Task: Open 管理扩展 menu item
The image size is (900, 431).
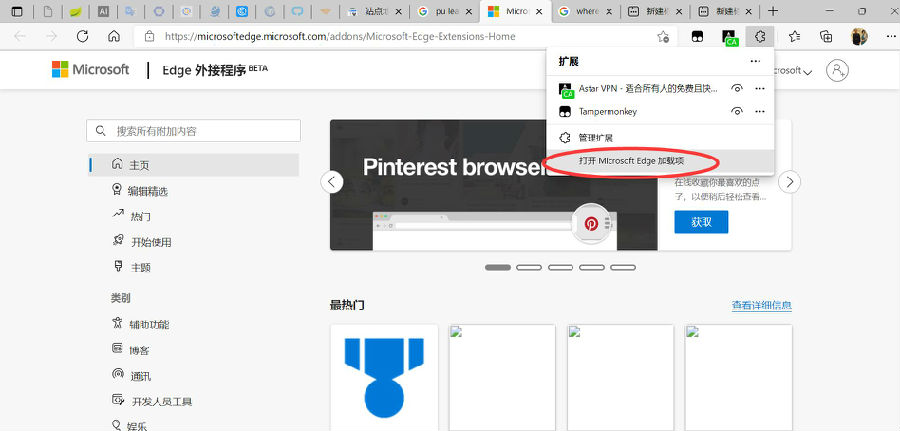Action: tap(660, 138)
